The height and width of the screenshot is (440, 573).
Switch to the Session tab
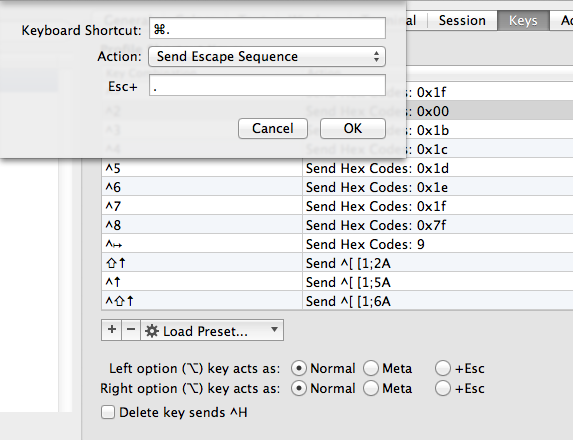tap(462, 20)
